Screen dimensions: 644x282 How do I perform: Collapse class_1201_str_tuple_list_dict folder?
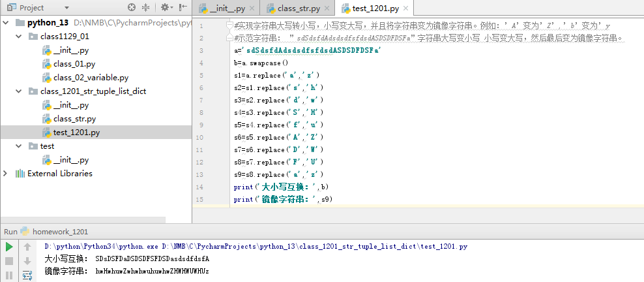click(20, 91)
